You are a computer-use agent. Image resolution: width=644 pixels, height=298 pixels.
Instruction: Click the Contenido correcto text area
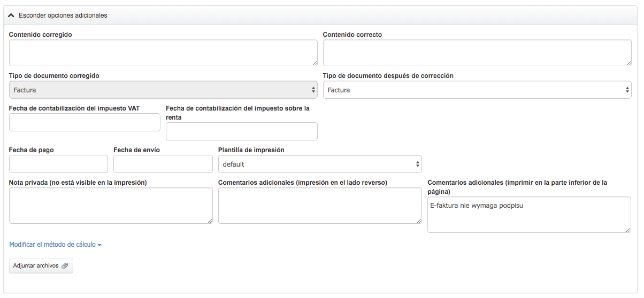coord(477,52)
